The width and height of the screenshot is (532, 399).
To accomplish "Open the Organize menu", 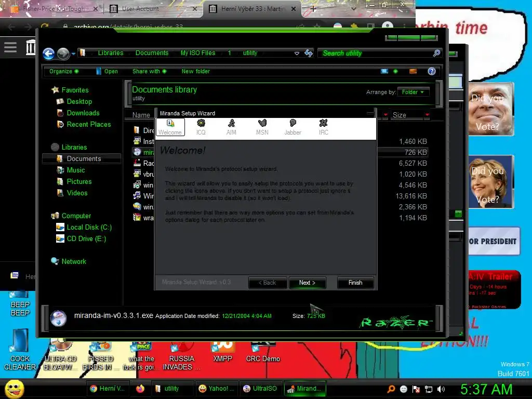I will tap(64, 71).
